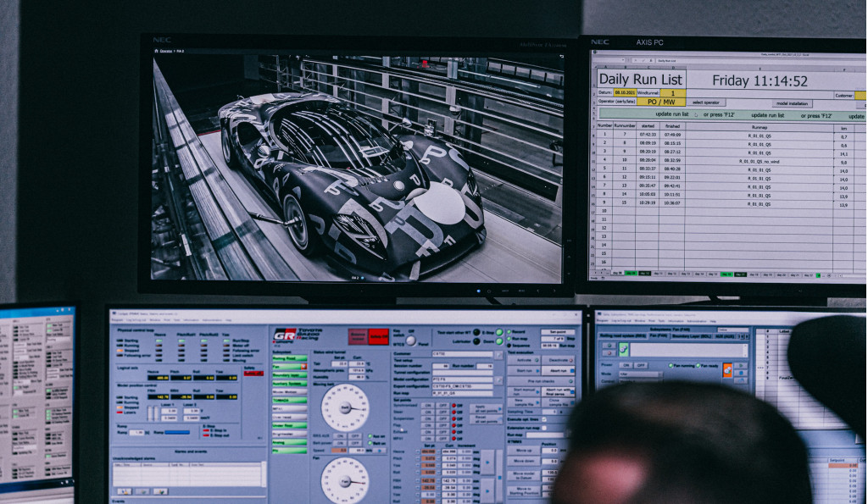Screen dimensions: 868x504
Task: Click the km cell showing 9,8
Action: pyautogui.click(x=843, y=162)
